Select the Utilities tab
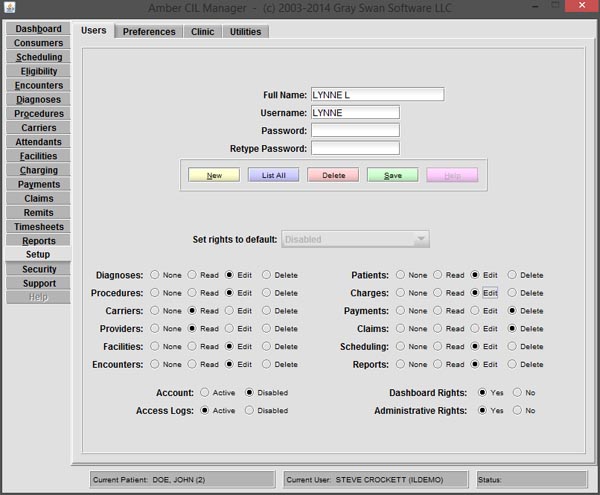 (x=245, y=32)
